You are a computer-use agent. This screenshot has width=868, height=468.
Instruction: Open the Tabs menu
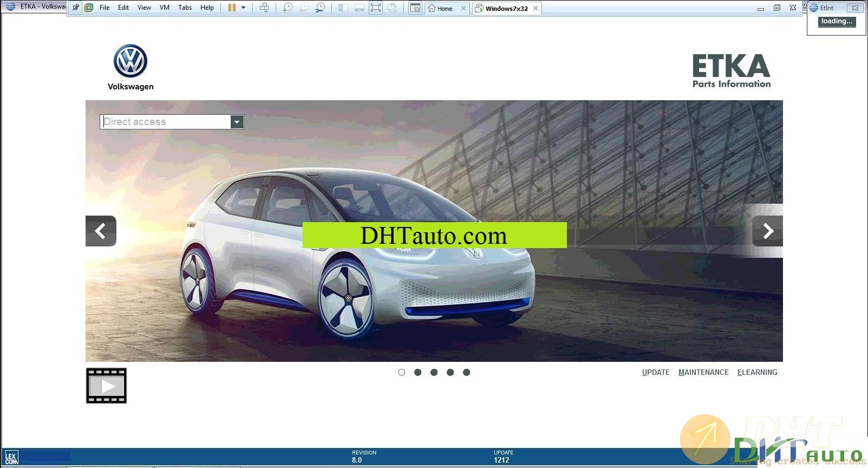click(185, 8)
